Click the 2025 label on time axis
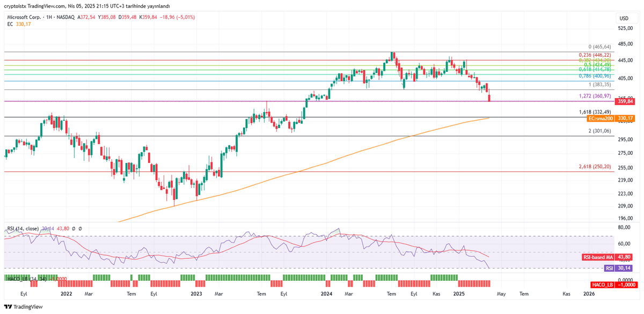 (x=459, y=294)
